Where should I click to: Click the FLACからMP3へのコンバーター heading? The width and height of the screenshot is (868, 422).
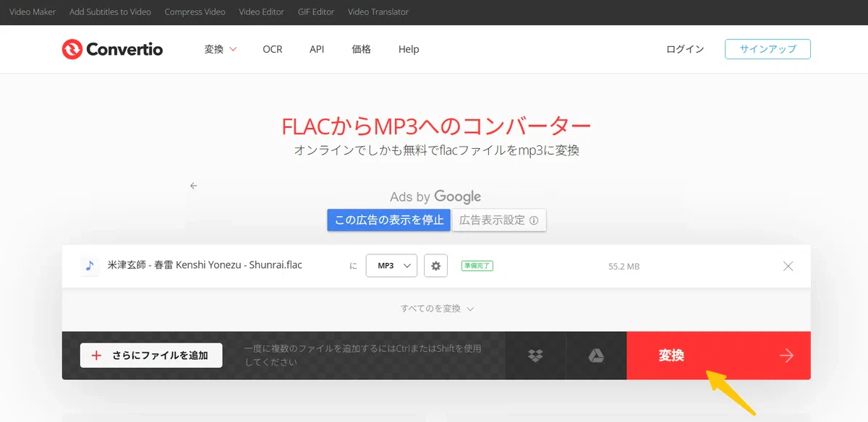point(436,126)
